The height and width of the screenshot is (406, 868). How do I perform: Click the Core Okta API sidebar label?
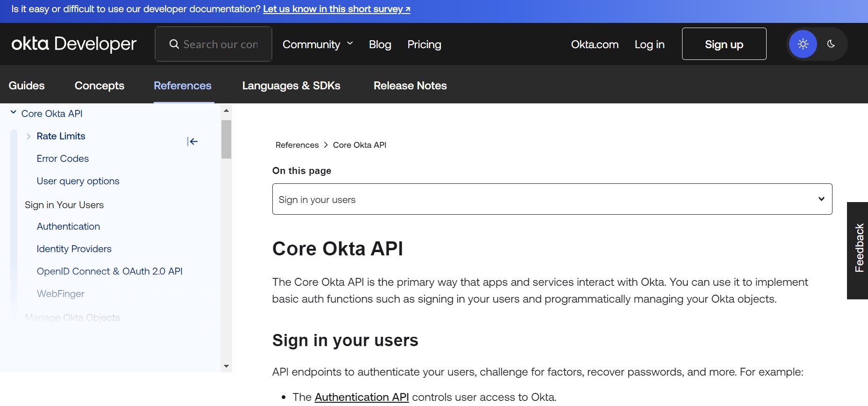coord(52,114)
